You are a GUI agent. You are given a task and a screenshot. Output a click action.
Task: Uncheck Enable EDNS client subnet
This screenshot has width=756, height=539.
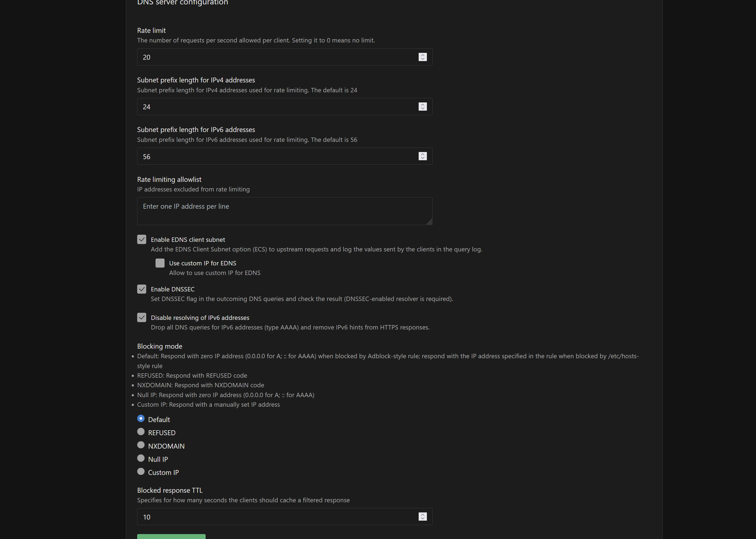(x=142, y=240)
